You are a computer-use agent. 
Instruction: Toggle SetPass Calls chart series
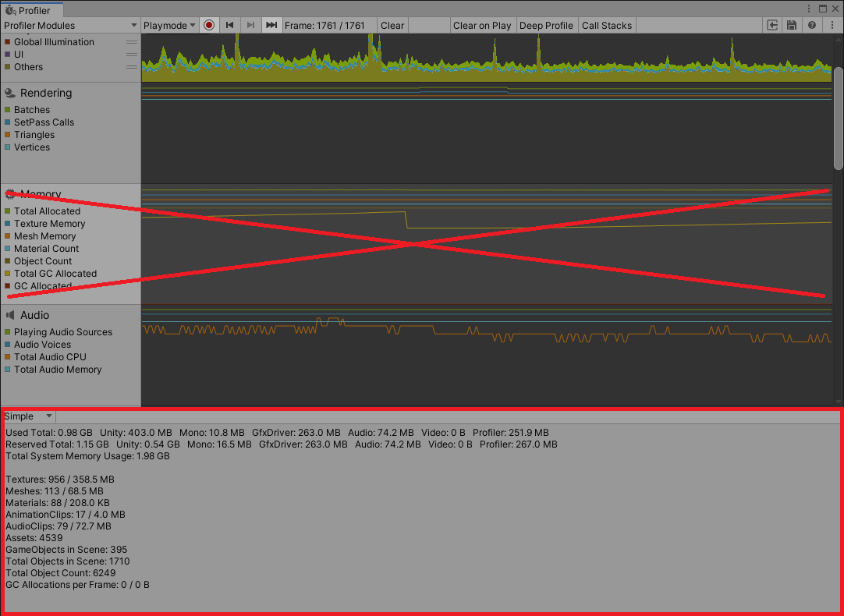[8, 122]
